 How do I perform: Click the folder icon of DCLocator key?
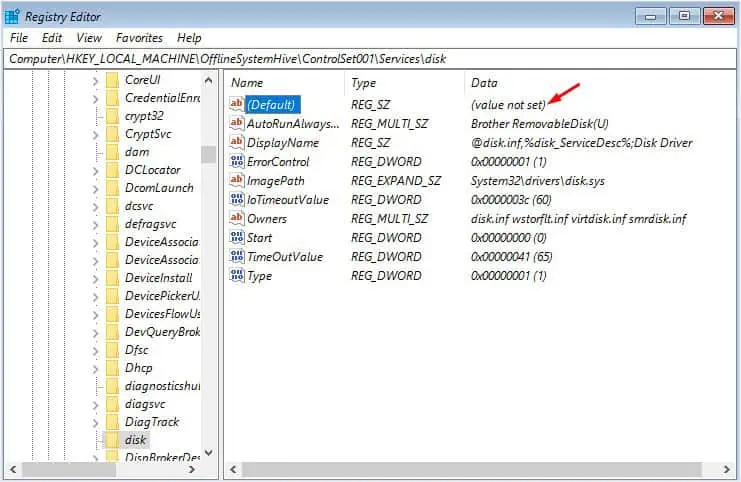tap(112, 170)
